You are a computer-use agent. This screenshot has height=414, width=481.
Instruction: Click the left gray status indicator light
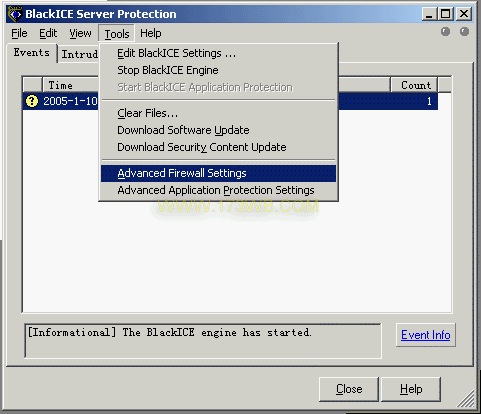coord(445,32)
